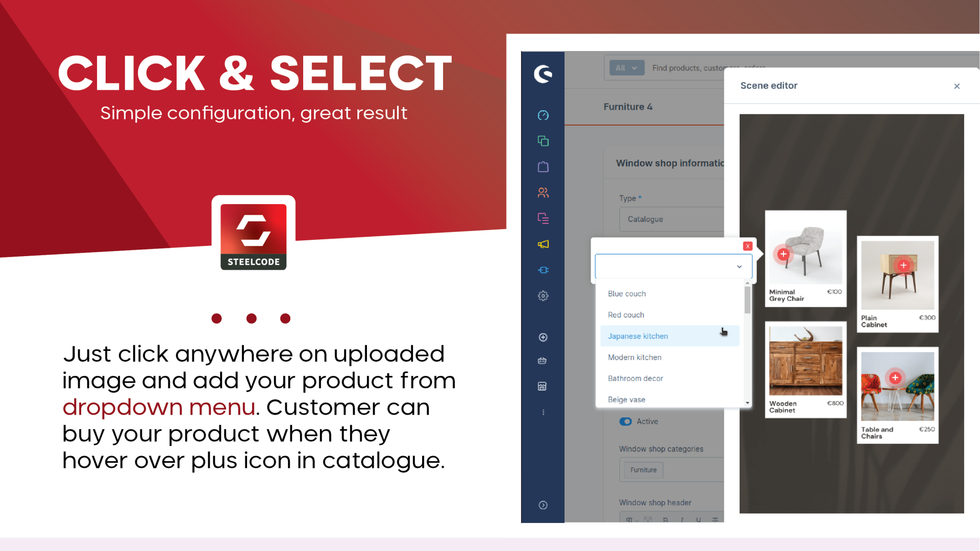Toggle the Active switch on
This screenshot has width=980, height=551.
pos(625,421)
